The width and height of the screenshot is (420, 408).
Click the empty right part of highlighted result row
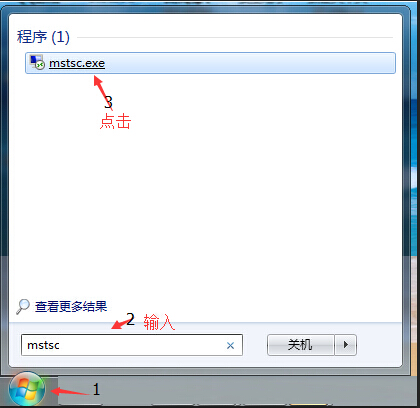[x=250, y=63]
